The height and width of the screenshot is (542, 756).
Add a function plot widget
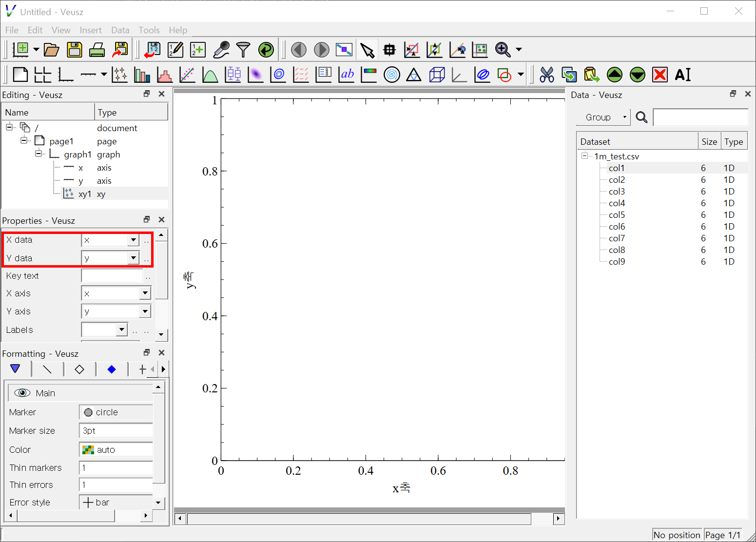click(210, 75)
